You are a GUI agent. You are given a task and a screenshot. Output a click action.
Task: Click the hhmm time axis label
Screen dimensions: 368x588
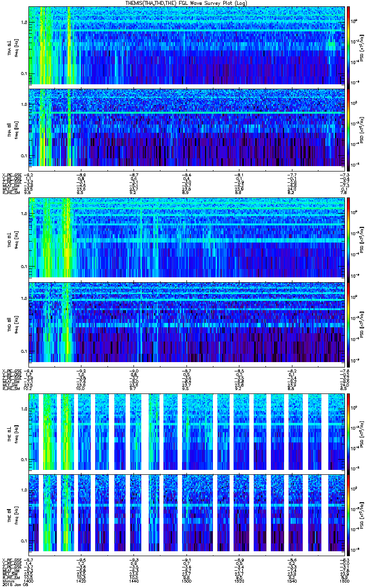coord(7,581)
